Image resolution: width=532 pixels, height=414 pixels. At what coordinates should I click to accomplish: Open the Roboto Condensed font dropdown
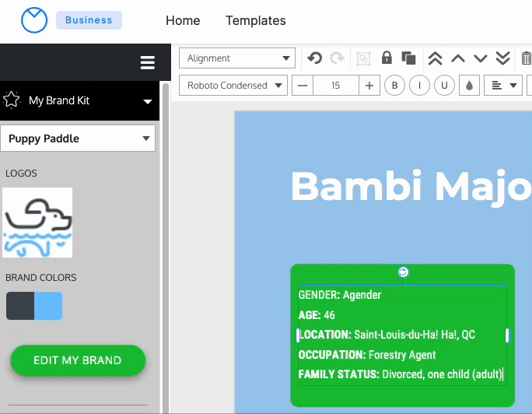[x=233, y=86]
